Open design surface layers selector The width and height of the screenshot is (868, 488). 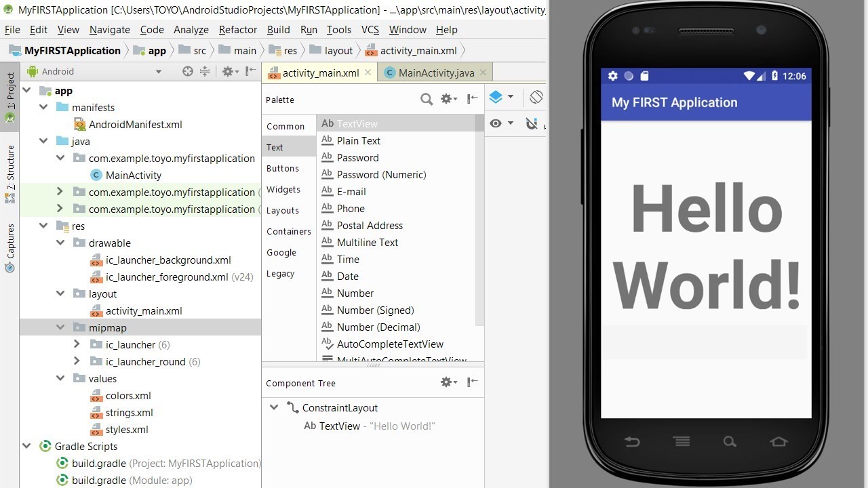point(500,97)
